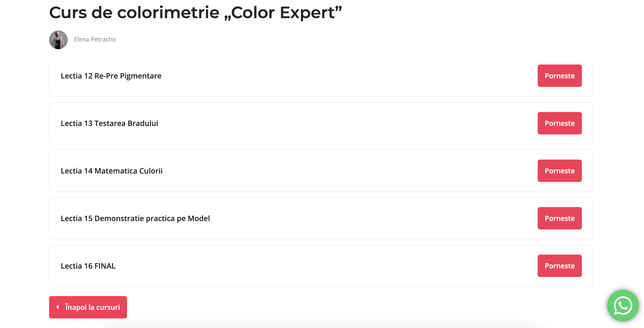Hit Porneste beside Lectia 15 Demonstratie practica

tap(559, 218)
